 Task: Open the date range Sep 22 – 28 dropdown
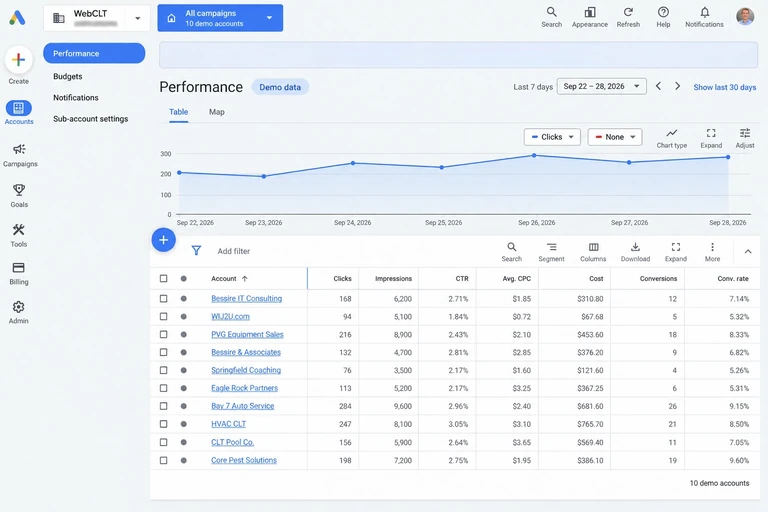pos(601,86)
